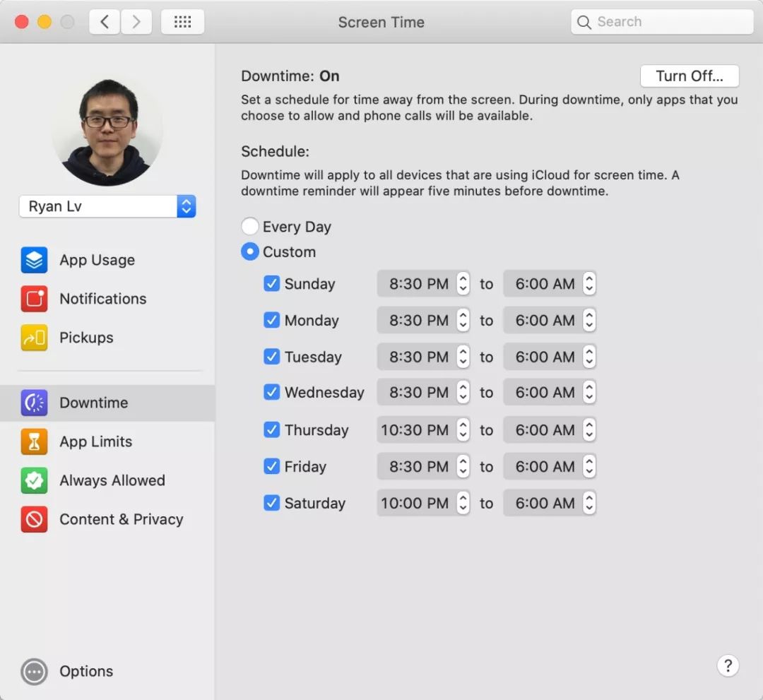Open App Usage stacked layers icon

(34, 260)
